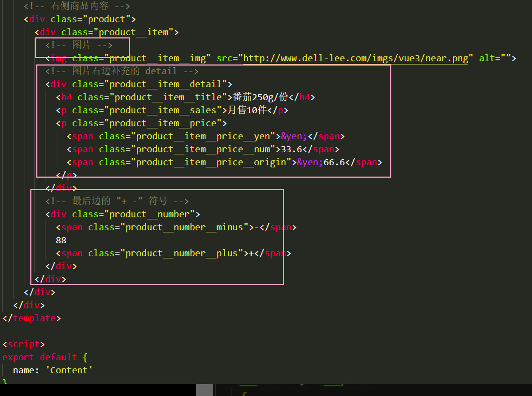Click the "product__item__title" class string

pyautogui.click(x=168, y=97)
